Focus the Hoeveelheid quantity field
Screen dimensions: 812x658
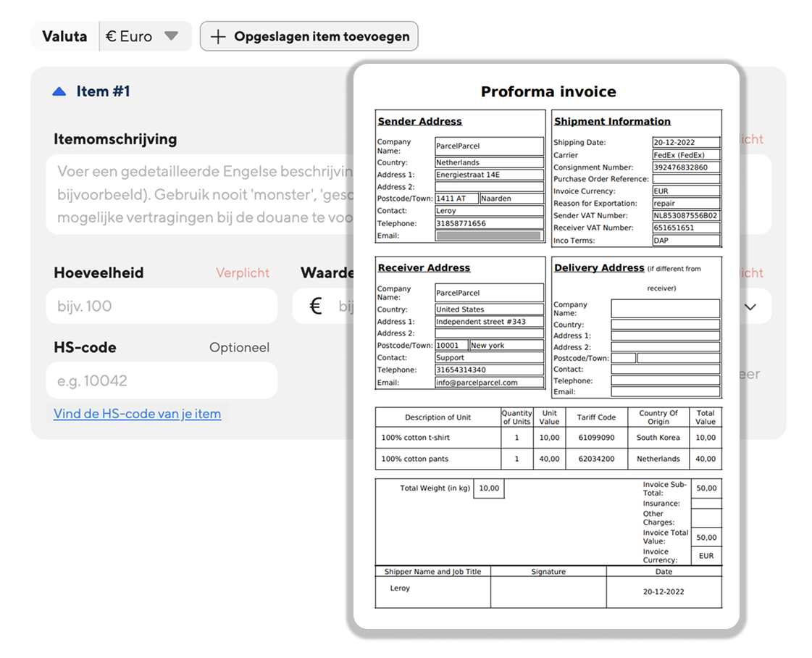point(162,307)
